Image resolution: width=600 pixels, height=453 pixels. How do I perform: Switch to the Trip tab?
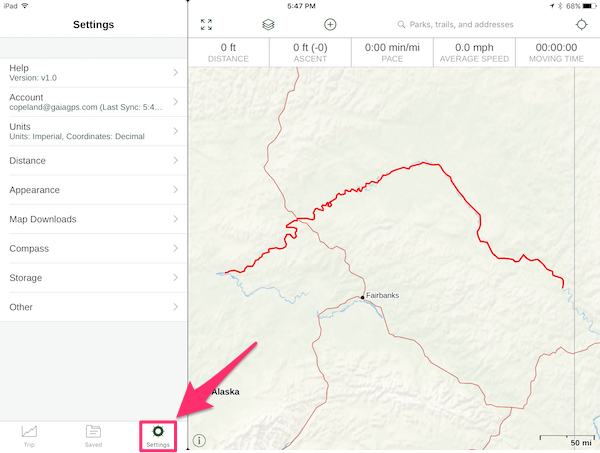(29, 436)
